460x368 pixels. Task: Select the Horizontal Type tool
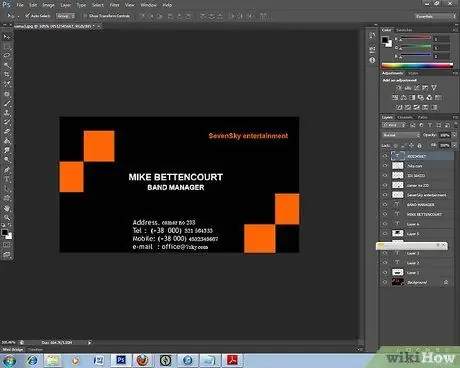(x=7, y=179)
